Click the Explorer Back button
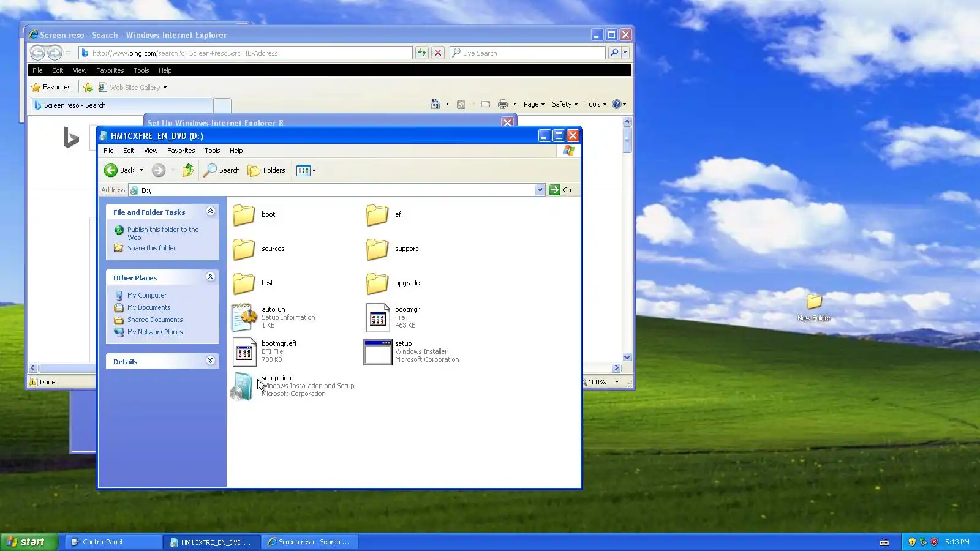This screenshot has width=980, height=551. 119,170
